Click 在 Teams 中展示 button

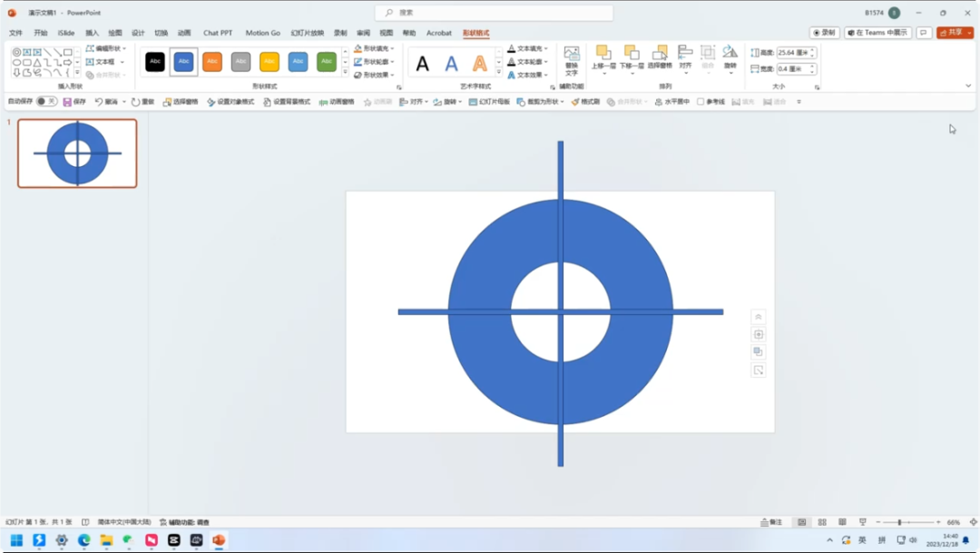[878, 33]
